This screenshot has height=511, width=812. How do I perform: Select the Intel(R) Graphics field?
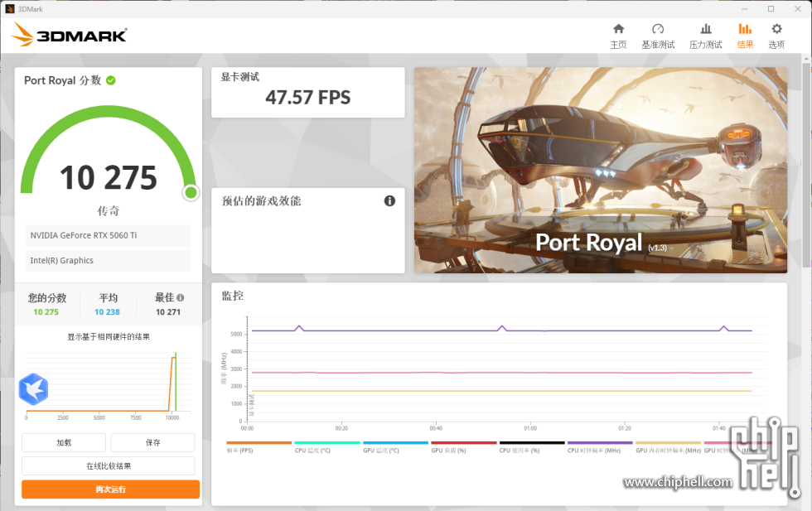tap(109, 260)
